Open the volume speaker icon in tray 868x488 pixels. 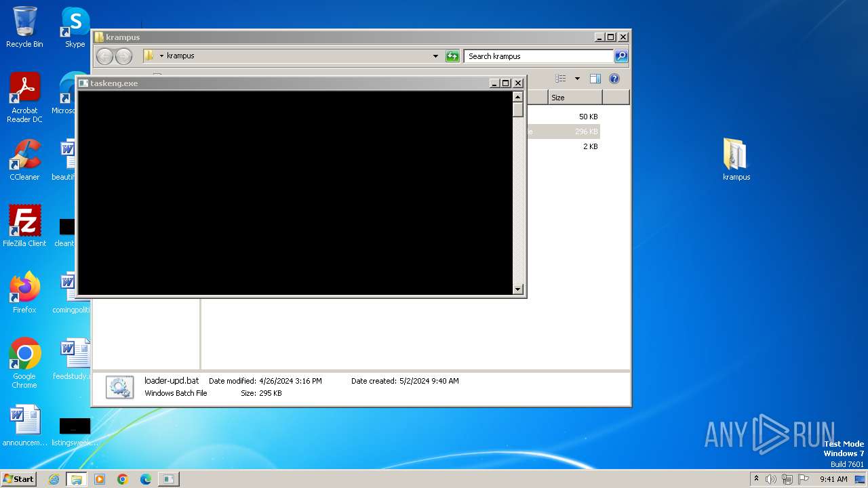click(771, 479)
